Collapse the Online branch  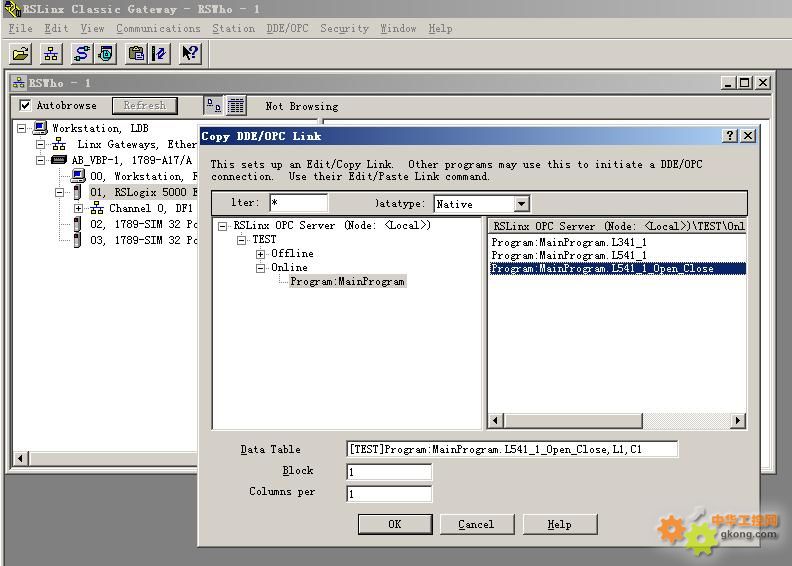[x=261, y=268]
